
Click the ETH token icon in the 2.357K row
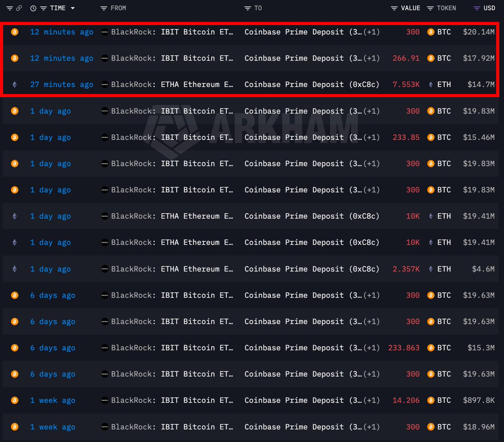[x=430, y=269]
